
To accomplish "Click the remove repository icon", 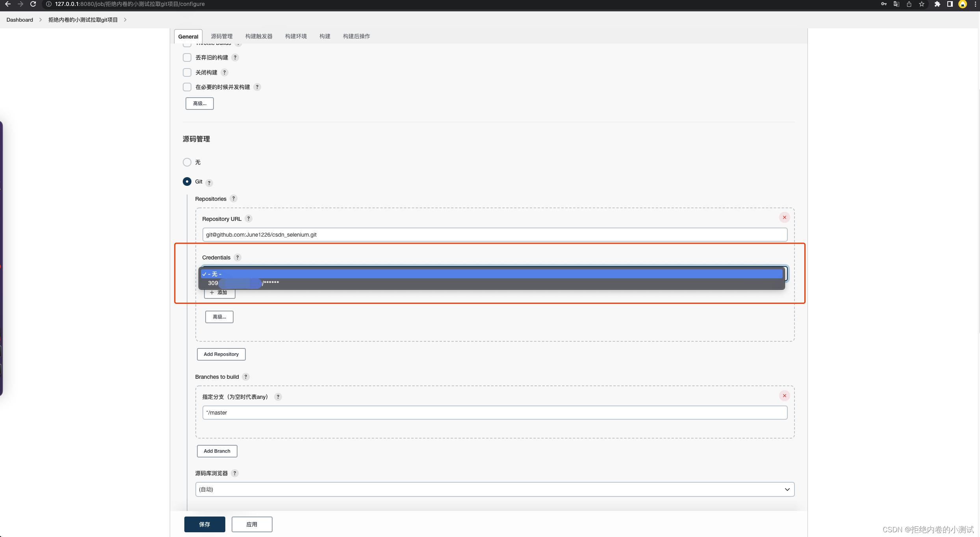I will (x=785, y=217).
